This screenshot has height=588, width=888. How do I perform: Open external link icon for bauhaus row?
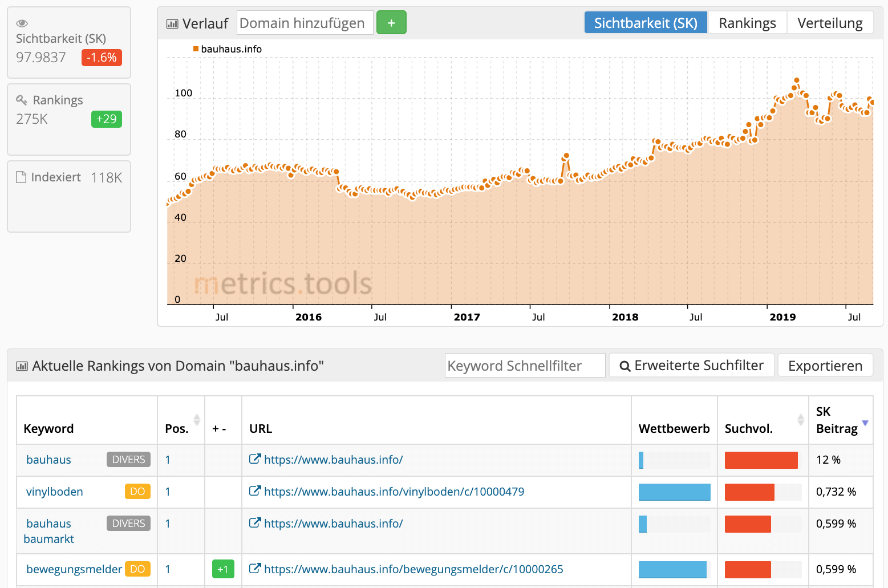point(255,459)
